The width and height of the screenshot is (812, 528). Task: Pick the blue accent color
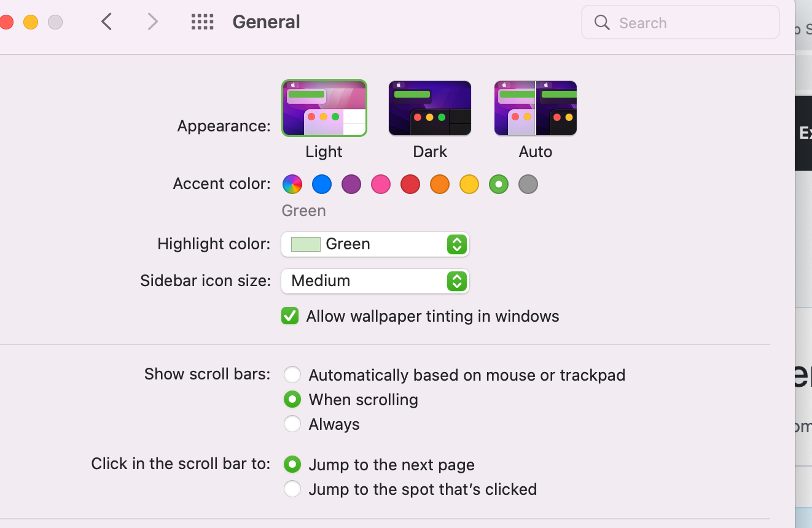321,184
